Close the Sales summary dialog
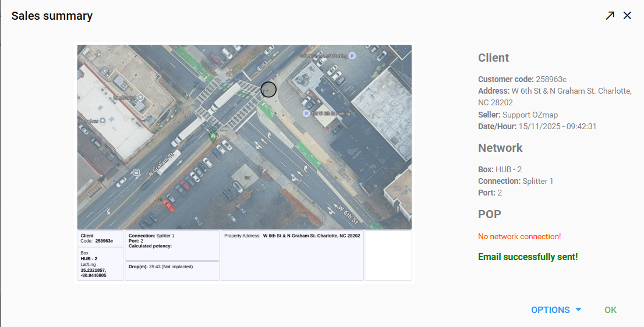The height and width of the screenshot is (327, 644). click(627, 16)
